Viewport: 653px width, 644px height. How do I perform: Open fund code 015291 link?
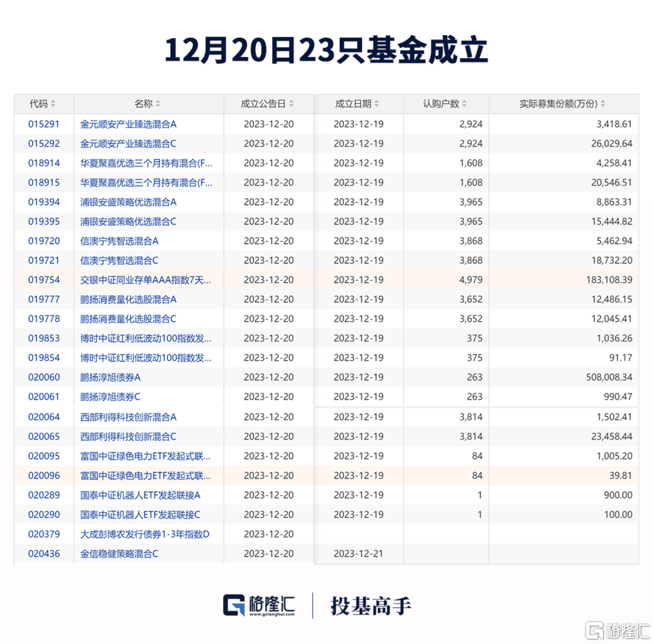44,124
